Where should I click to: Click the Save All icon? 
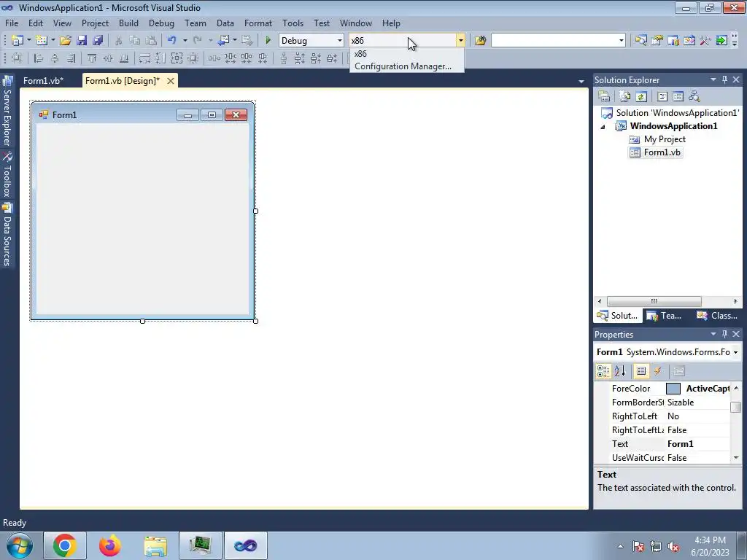(98, 41)
